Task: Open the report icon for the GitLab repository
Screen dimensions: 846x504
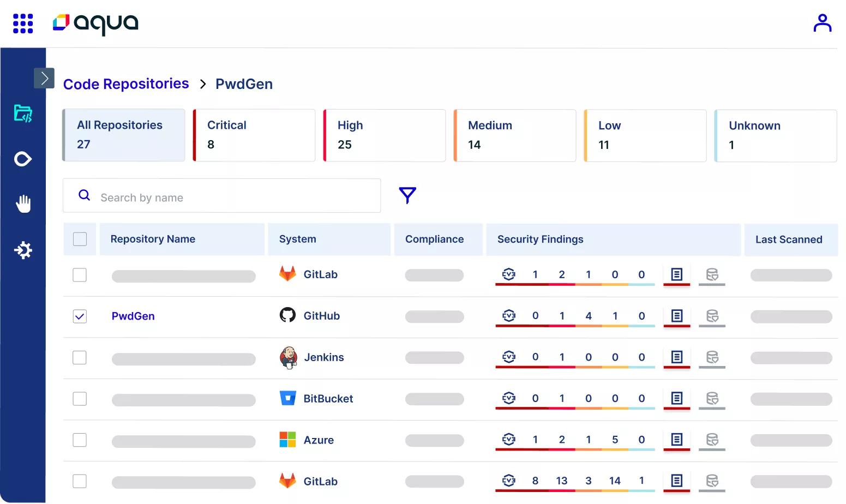Action: tap(676, 275)
